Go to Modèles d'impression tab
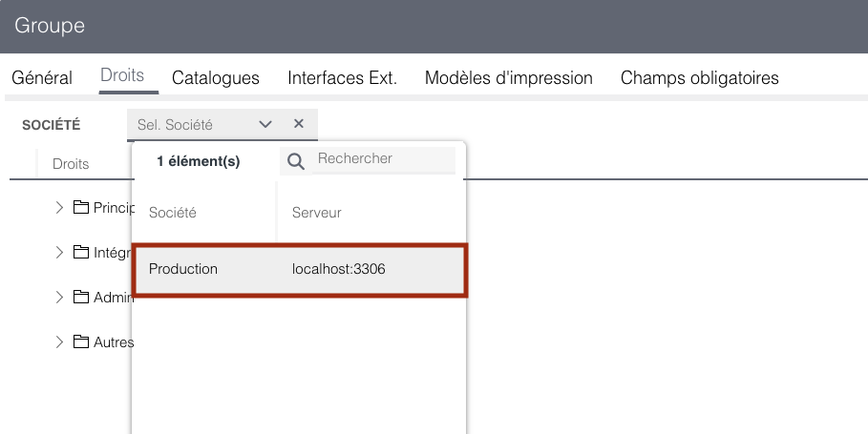The width and height of the screenshot is (868, 434). 509,78
